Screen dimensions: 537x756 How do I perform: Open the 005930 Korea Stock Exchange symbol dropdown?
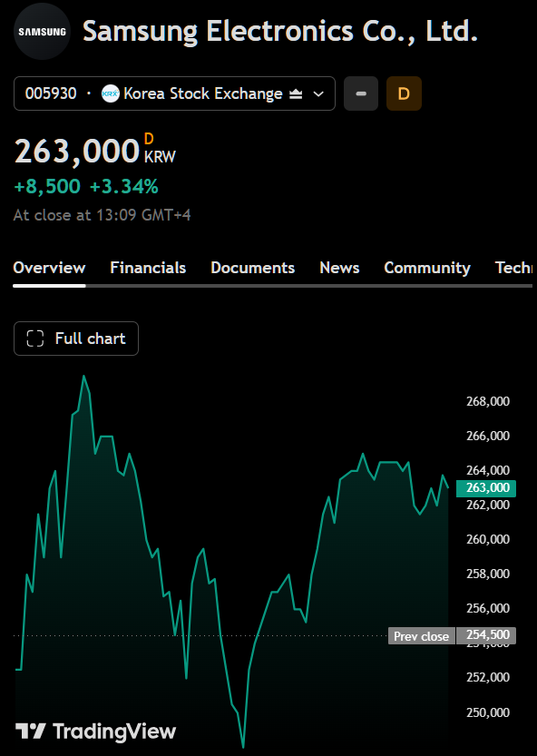tap(174, 93)
